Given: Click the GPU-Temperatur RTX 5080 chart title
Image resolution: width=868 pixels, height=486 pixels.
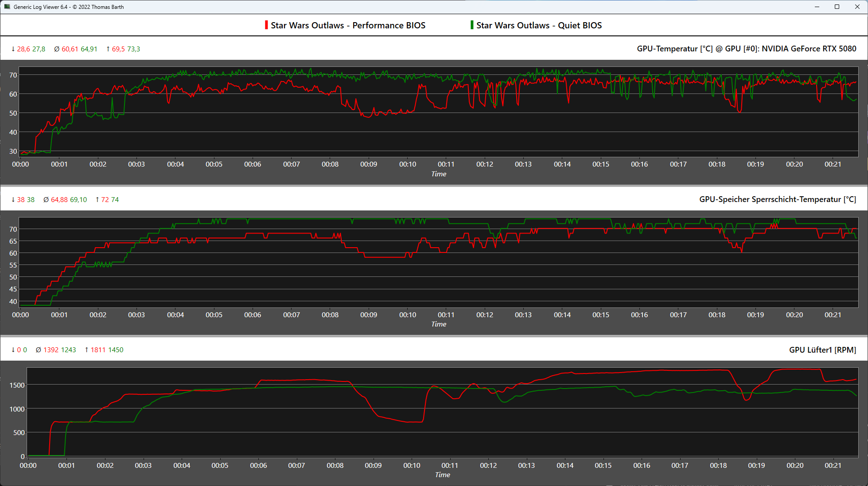Looking at the screenshot, I should [x=746, y=49].
